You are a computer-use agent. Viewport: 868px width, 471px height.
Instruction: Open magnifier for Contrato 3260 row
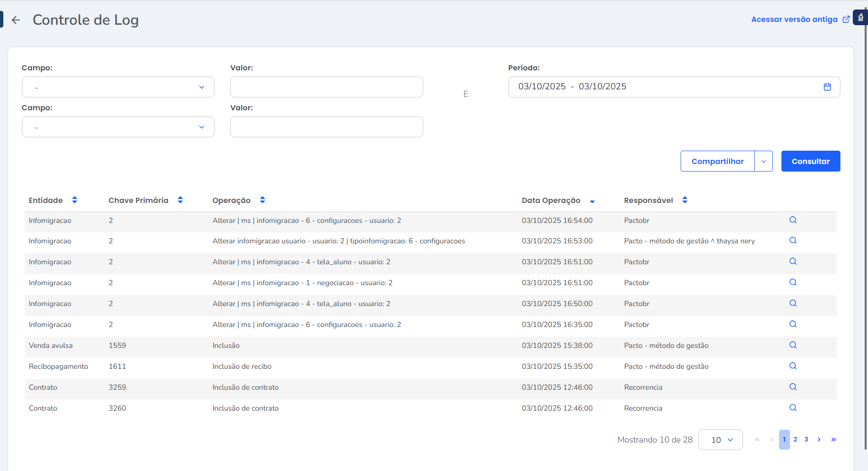[x=793, y=408]
